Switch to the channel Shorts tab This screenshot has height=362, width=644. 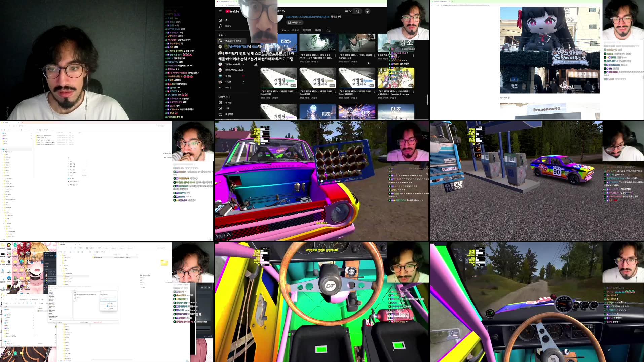[x=285, y=30]
